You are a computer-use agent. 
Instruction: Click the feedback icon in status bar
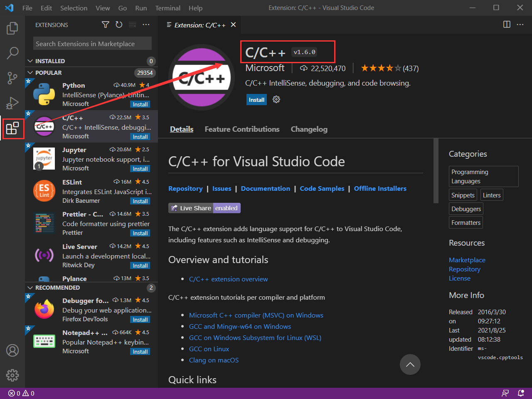pos(505,393)
